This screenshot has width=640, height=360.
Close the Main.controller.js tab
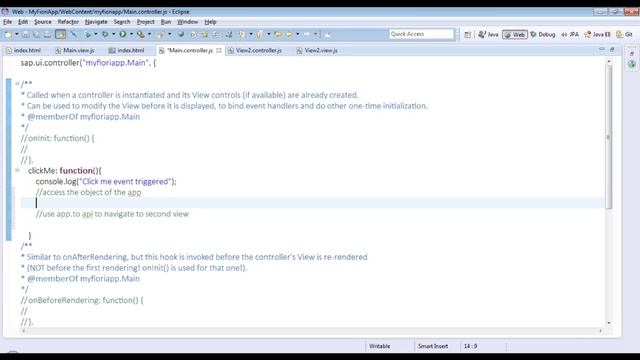tap(219, 51)
